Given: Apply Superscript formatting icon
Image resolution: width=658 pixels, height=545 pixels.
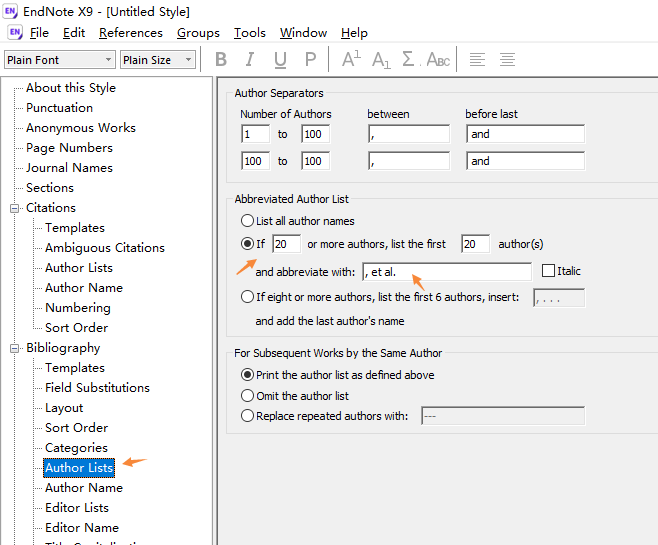Looking at the screenshot, I should click(x=351, y=59).
